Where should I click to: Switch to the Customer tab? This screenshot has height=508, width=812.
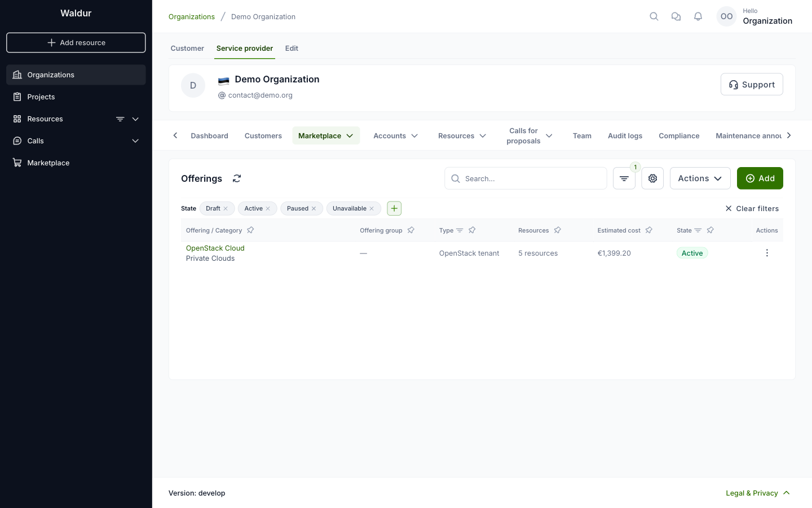(187, 48)
